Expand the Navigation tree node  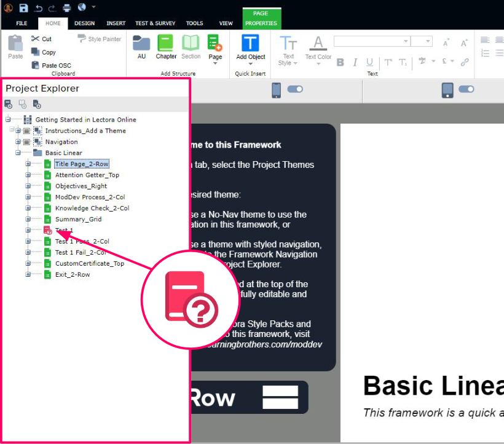click(18, 142)
